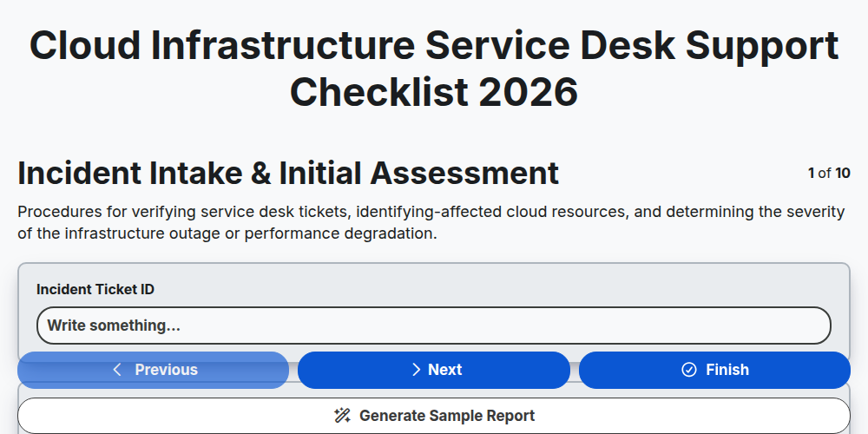This screenshot has width=868, height=434.
Task: Click the magic wand icon on Generate
Action: (342, 416)
